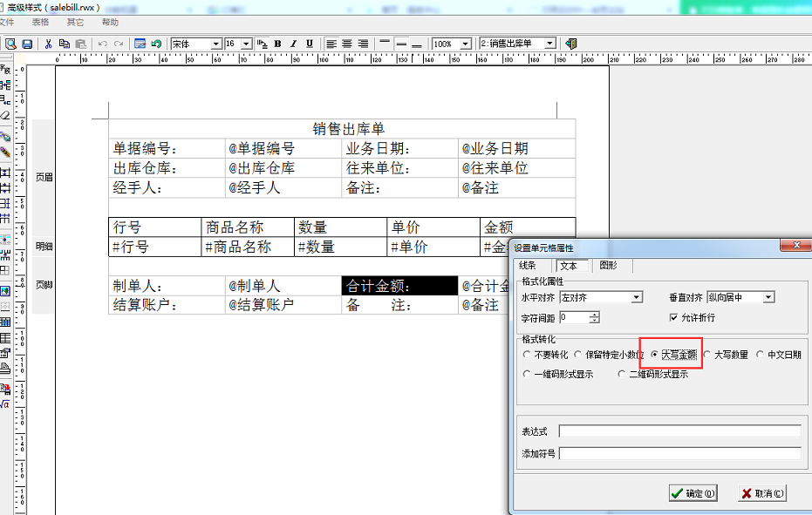Screen dimensions: 812x515
Task: Click the exit door icon in toolbar
Action: point(571,44)
